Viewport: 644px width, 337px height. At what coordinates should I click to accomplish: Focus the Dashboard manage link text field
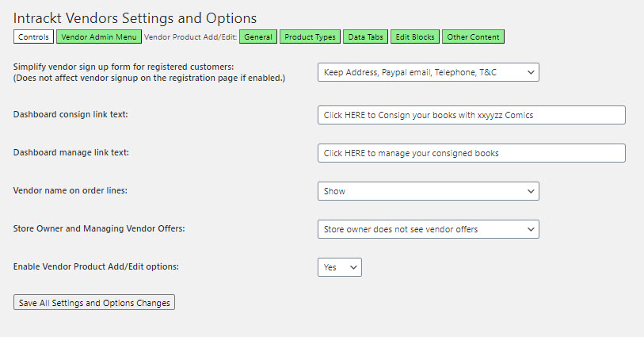click(x=471, y=153)
